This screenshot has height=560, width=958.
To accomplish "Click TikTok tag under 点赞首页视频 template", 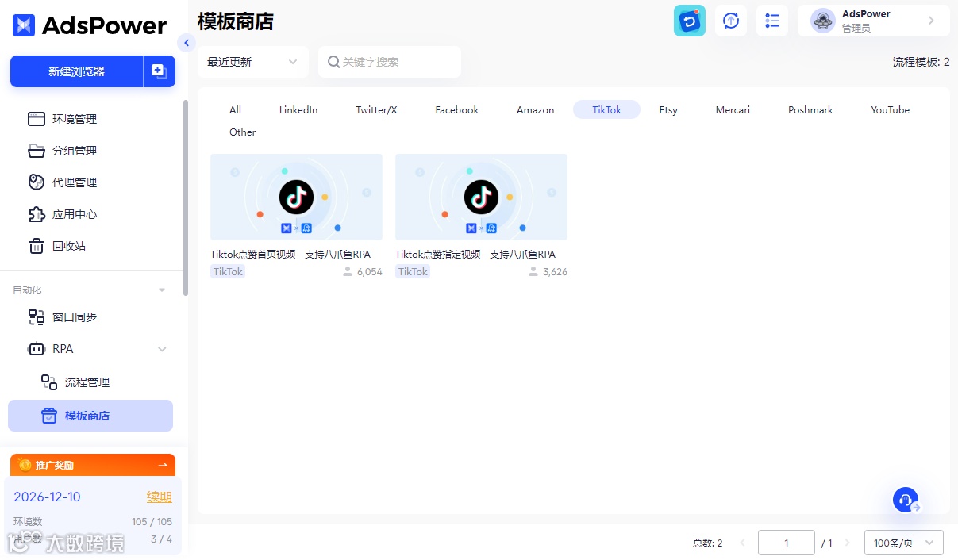I will click(x=228, y=272).
